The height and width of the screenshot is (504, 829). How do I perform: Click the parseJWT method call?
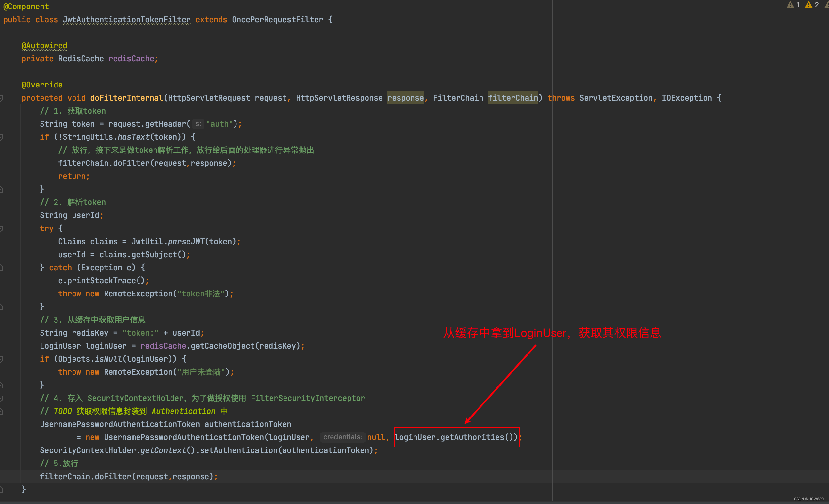point(186,242)
